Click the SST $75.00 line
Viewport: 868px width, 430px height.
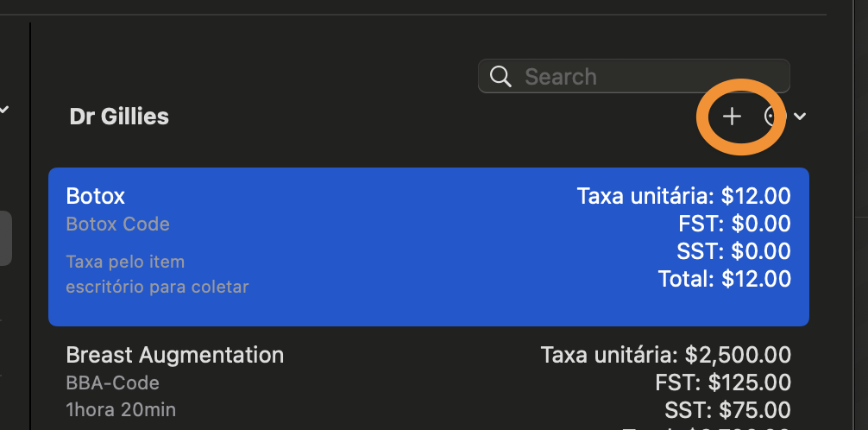[727, 410]
